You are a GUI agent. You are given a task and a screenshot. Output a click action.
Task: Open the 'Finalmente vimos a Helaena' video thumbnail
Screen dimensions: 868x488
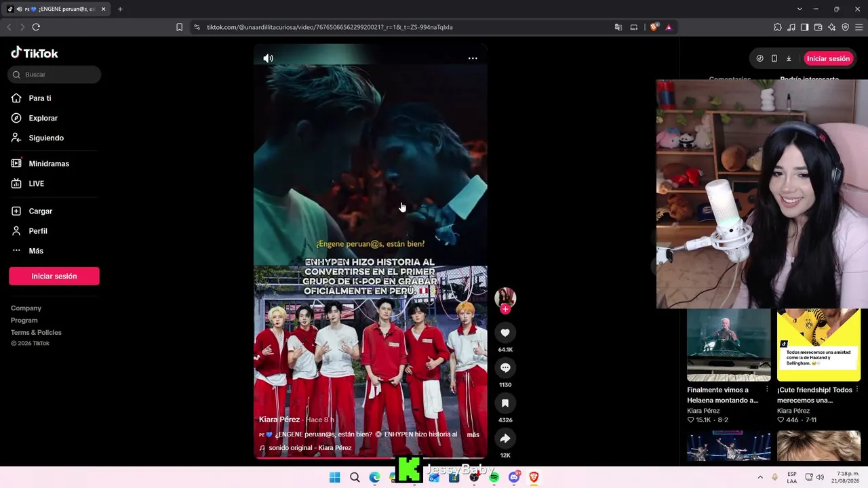click(x=729, y=345)
